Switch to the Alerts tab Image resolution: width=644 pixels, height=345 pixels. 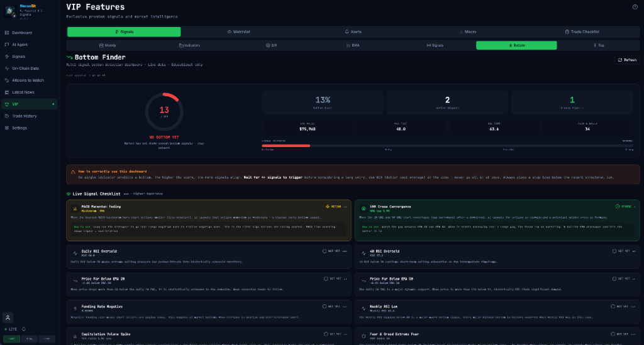click(353, 31)
